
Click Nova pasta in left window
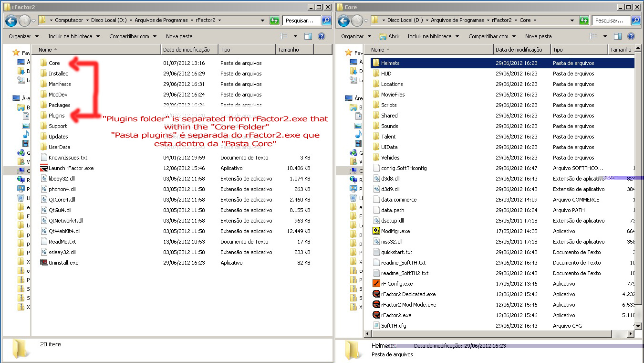[x=179, y=36]
